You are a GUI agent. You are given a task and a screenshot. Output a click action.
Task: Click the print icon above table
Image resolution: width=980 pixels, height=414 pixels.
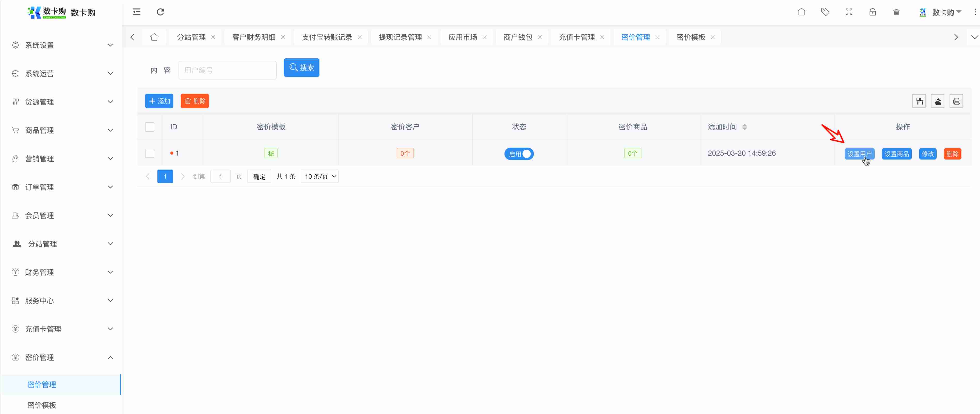click(x=957, y=101)
